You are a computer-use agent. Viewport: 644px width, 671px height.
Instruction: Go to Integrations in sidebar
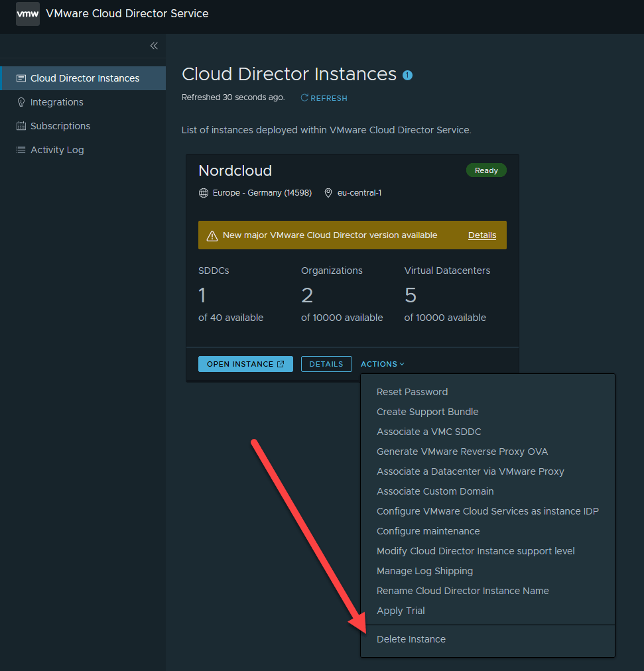(56, 102)
